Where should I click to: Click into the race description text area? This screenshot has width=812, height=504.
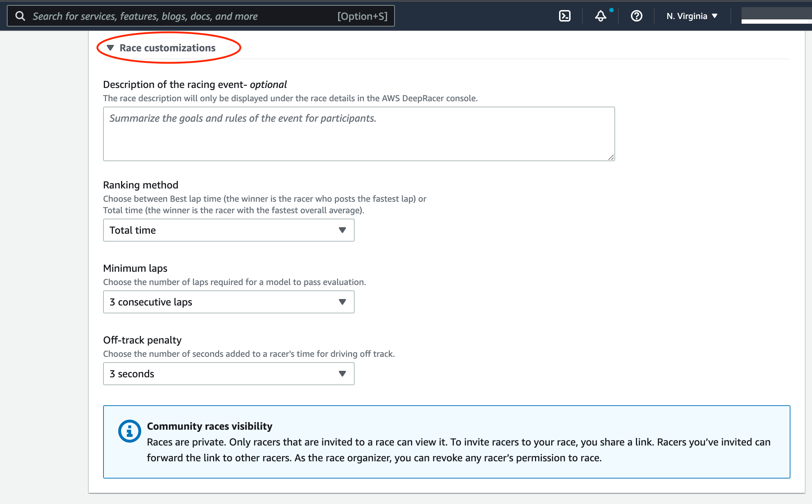[359, 134]
